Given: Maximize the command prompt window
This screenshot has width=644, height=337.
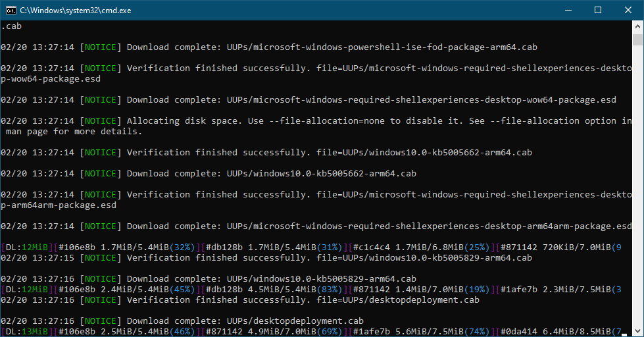Looking at the screenshot, I should tap(598, 11).
